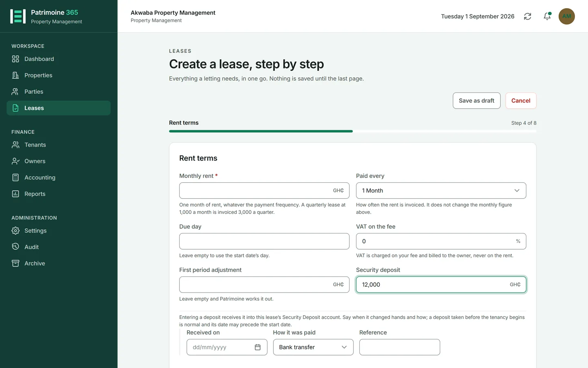
Task: Go to Dashboard in sidebar
Action: 58,59
